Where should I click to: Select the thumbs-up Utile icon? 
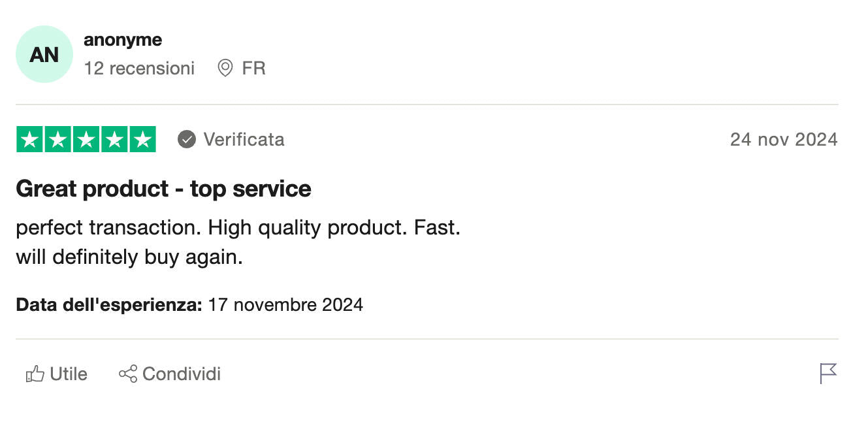click(x=35, y=374)
